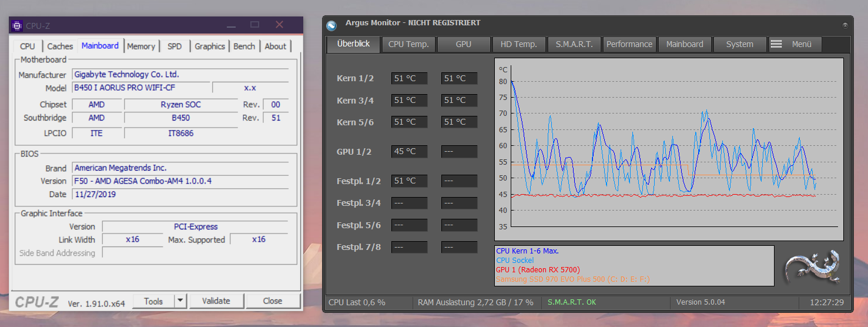868x327 pixels.
Task: Click the BIOS Date value 11/27/2019
Action: pos(180,194)
